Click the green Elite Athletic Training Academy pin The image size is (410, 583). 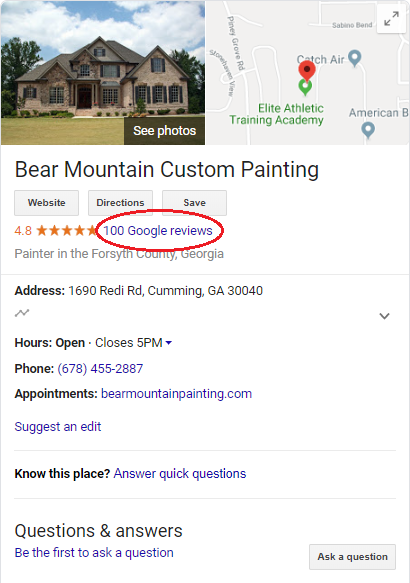click(305, 87)
